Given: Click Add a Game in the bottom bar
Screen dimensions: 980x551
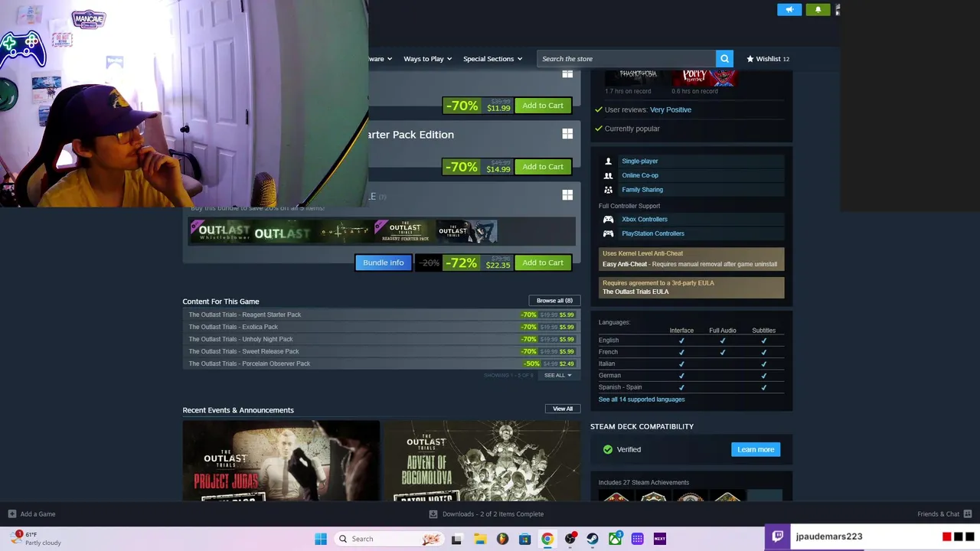Looking at the screenshot, I should pyautogui.click(x=31, y=514).
